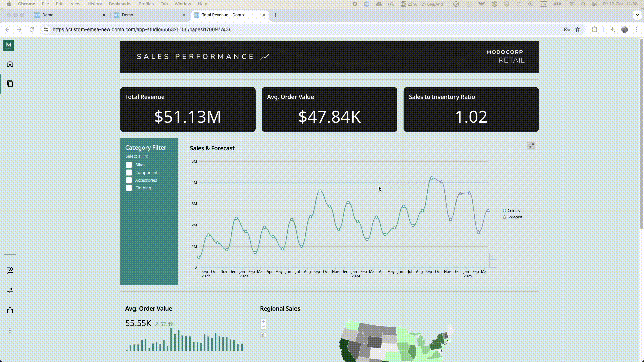644x362 pixels.
Task: Click the share icon in sidebar
Action: (x=10, y=310)
